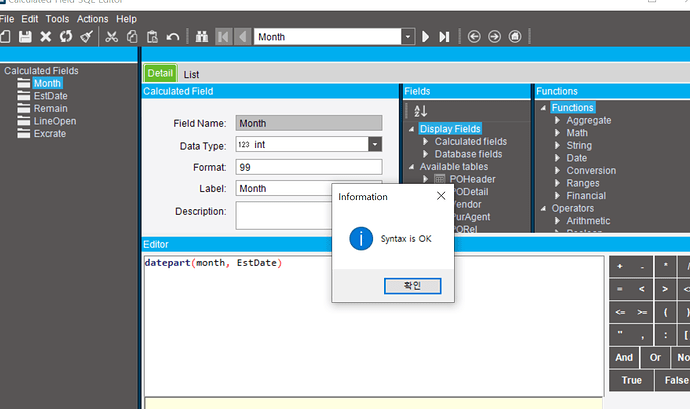Viewport: 690px width, 409px height.
Task: Go to previous record arrow icon
Action: 242,37
